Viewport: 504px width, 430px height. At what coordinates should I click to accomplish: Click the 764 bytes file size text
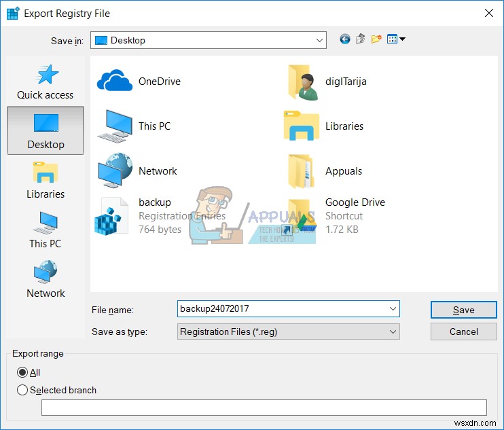(x=160, y=230)
